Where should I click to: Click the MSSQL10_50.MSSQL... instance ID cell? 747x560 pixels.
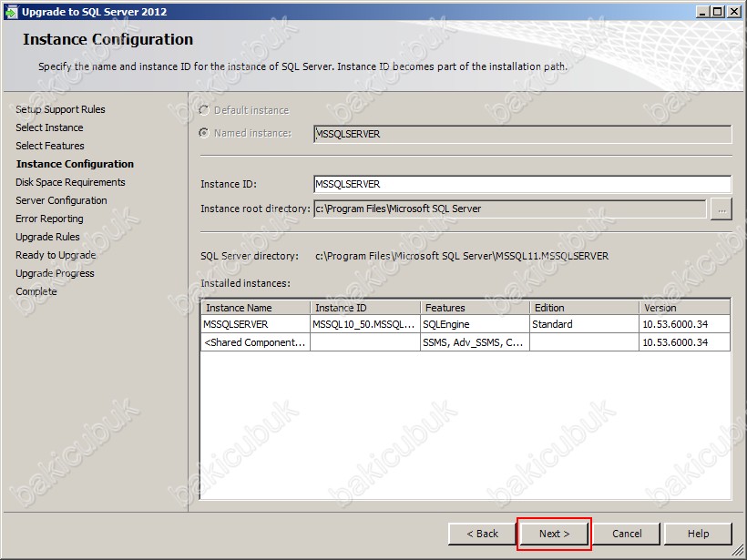[x=365, y=324]
